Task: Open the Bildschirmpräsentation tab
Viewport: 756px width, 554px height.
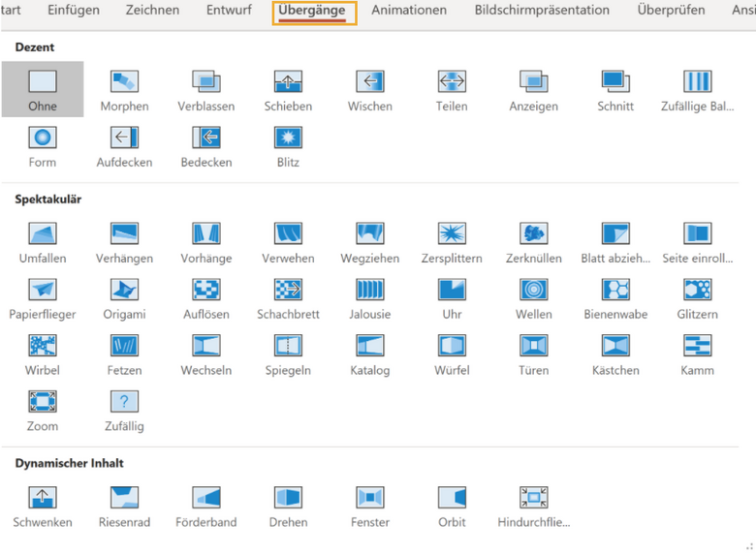Action: [542, 10]
